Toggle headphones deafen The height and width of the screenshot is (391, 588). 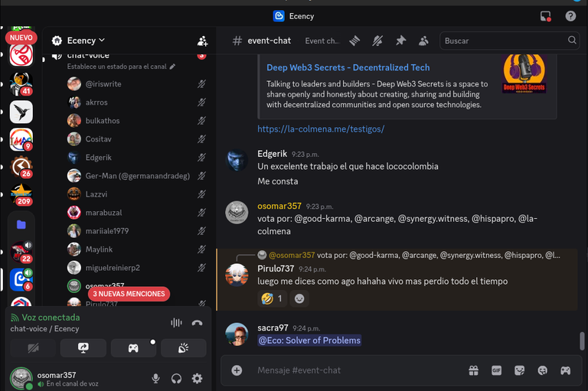click(x=176, y=379)
